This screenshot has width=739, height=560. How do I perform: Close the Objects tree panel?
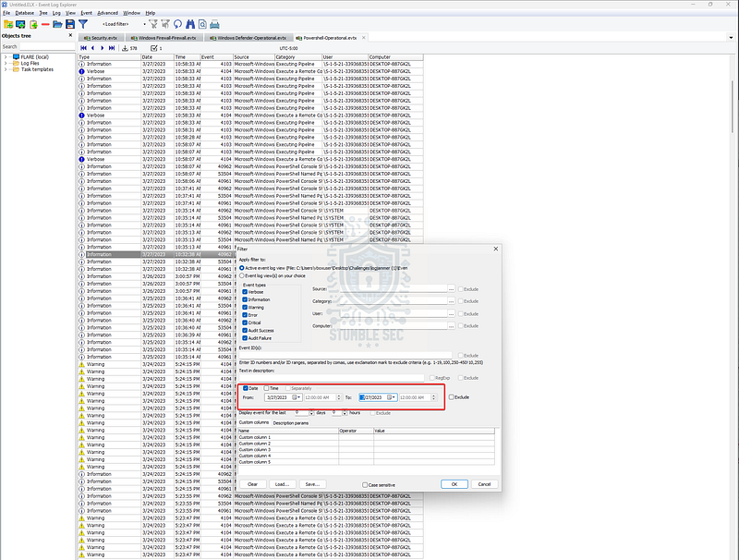point(71,35)
